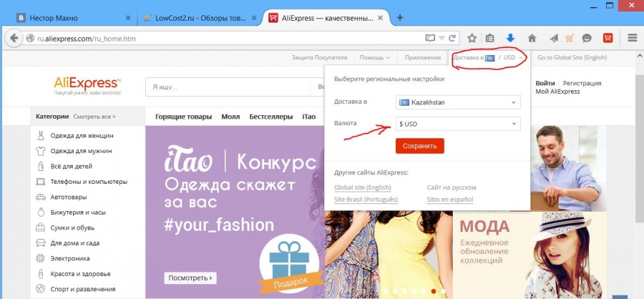Open the Доставка в country dropdown
Screen dimensions: 644x299
[458, 102]
